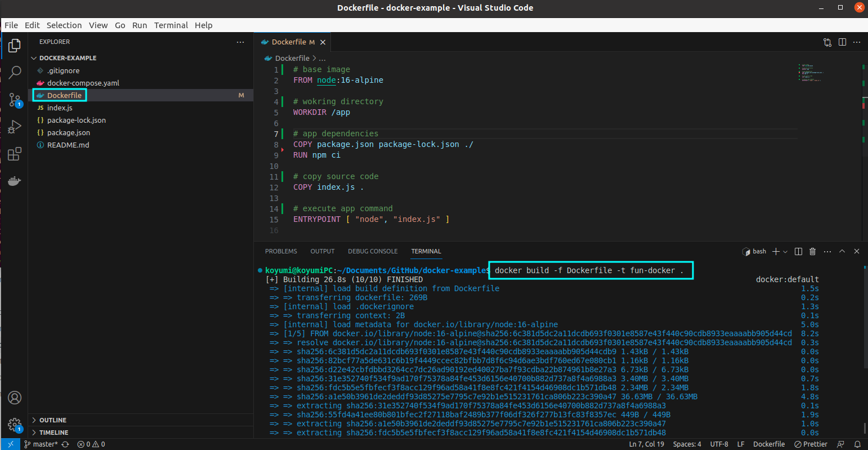Open the Help menu

coord(204,25)
